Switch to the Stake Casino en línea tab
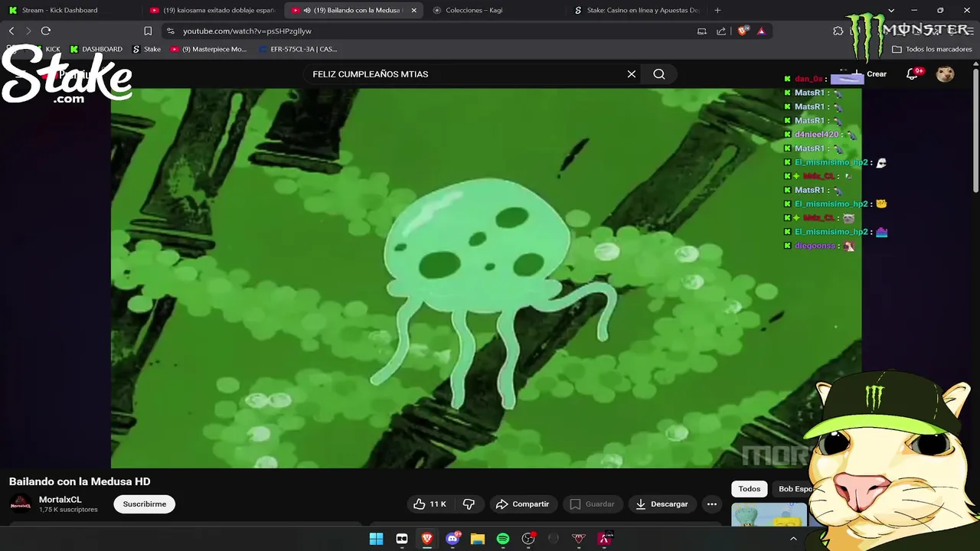The width and height of the screenshot is (980, 551). pyautogui.click(x=638, y=10)
